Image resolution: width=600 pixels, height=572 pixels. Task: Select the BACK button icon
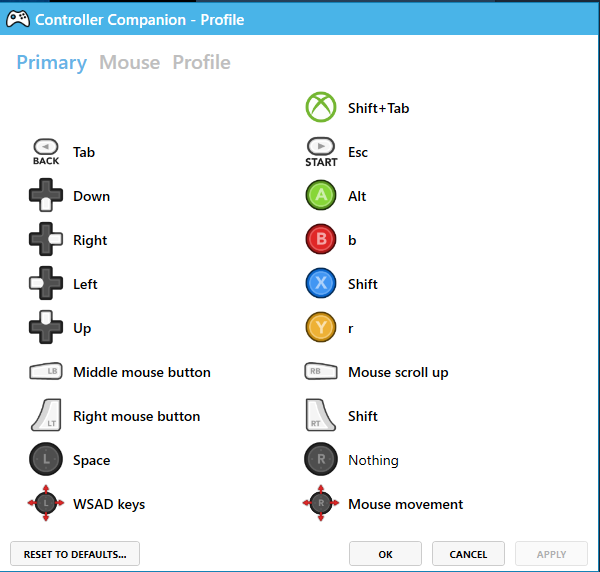46,152
